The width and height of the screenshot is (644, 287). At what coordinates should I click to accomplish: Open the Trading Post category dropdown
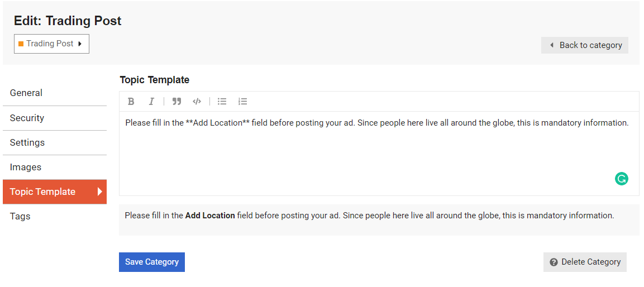point(51,44)
